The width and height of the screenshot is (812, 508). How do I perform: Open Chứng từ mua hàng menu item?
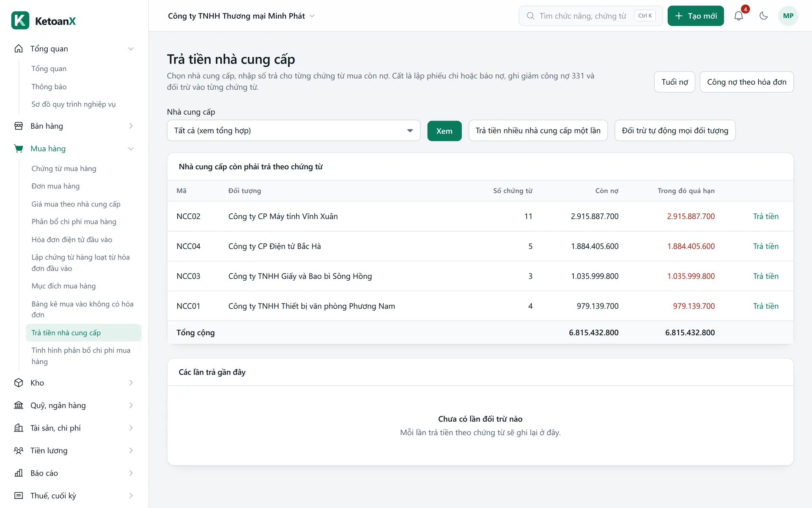tap(64, 168)
